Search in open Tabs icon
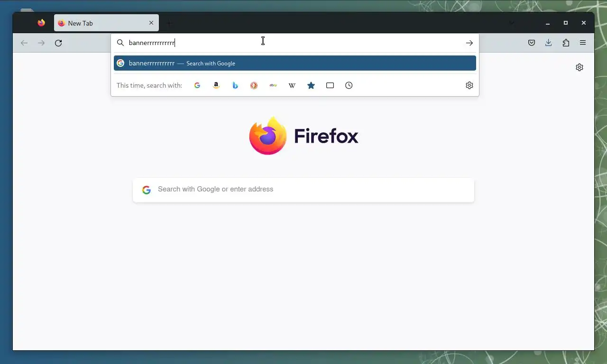This screenshot has height=364, width=607. pos(330,85)
